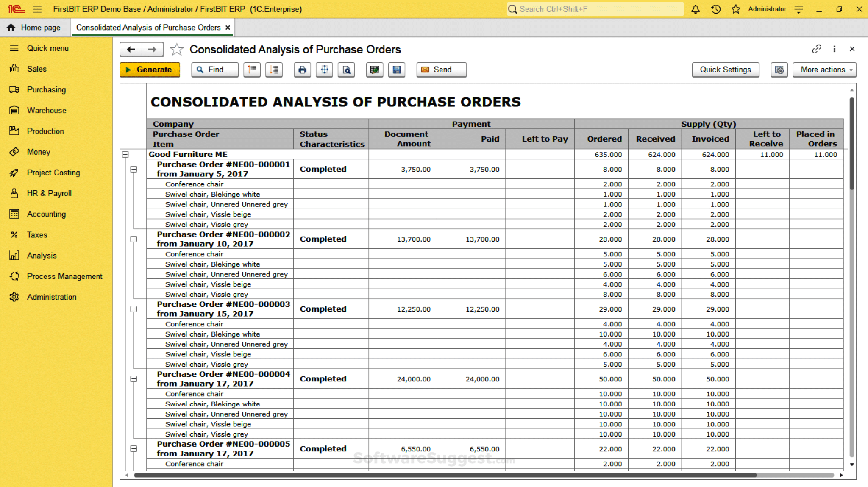Viewport: 868px width, 487px height.
Task: Open notifications via the bell icon
Action: coord(696,9)
